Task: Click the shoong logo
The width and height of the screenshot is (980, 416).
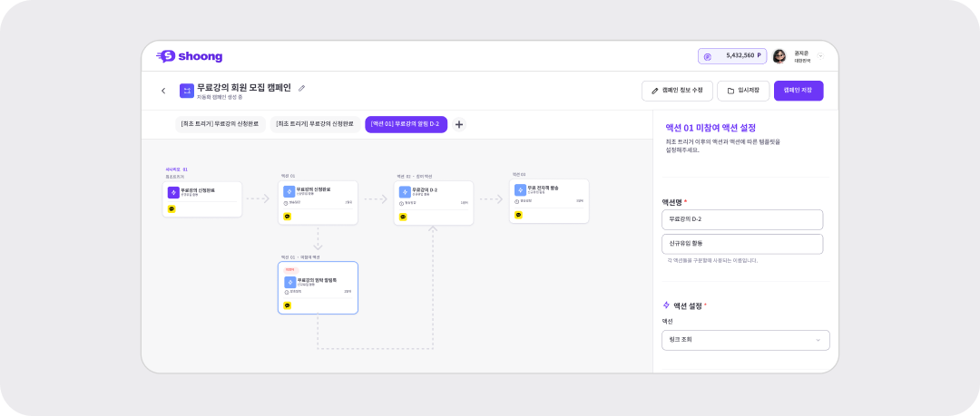Action: click(189, 56)
